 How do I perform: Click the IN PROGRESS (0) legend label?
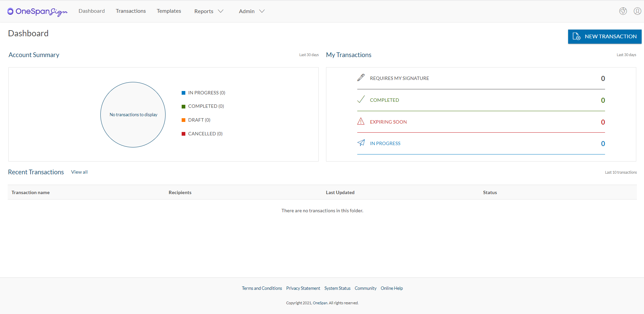[x=207, y=93]
